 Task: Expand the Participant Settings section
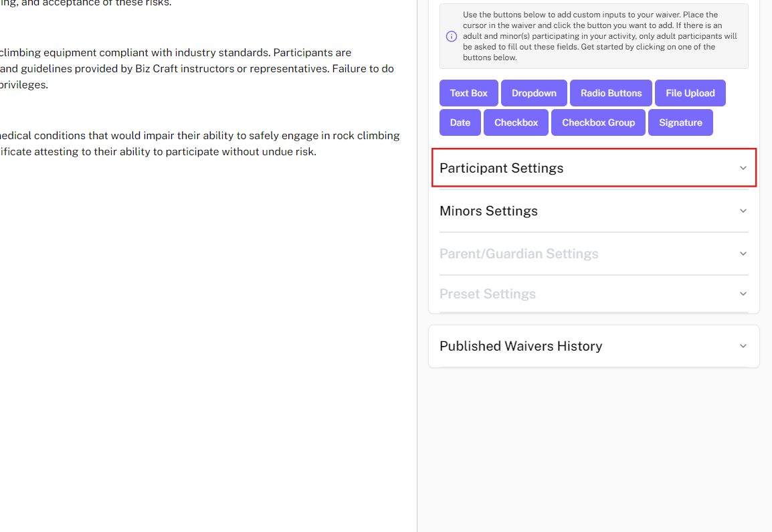(502, 168)
